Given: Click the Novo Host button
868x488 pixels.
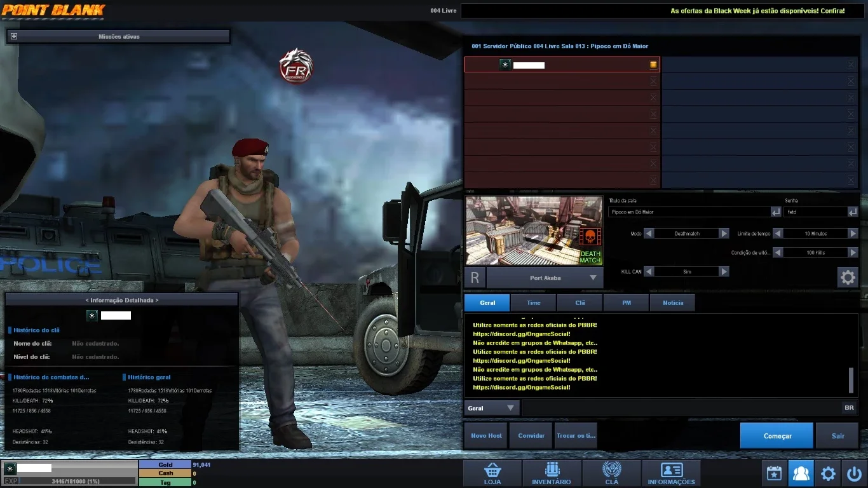Looking at the screenshot, I should point(486,435).
